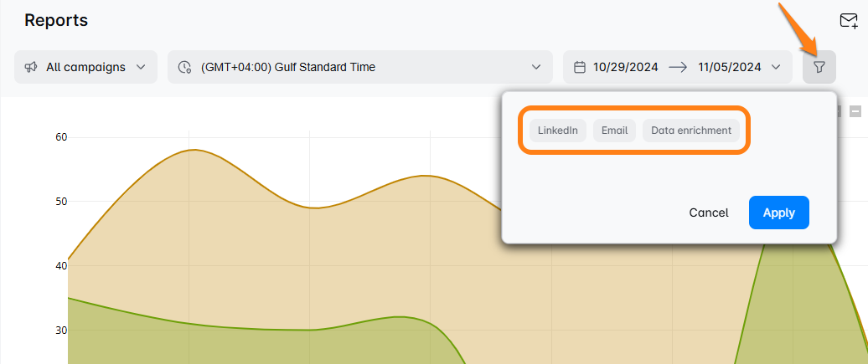
Task: Click the calendar icon in date range
Action: tap(579, 67)
